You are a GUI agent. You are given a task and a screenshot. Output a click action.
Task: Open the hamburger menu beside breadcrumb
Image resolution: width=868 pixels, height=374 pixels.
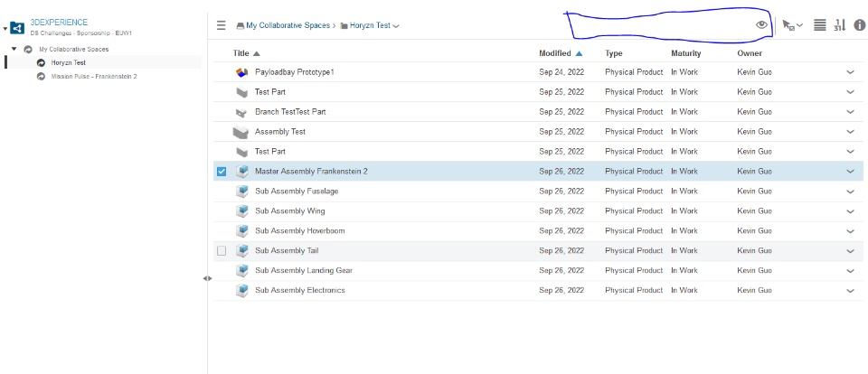coord(222,25)
